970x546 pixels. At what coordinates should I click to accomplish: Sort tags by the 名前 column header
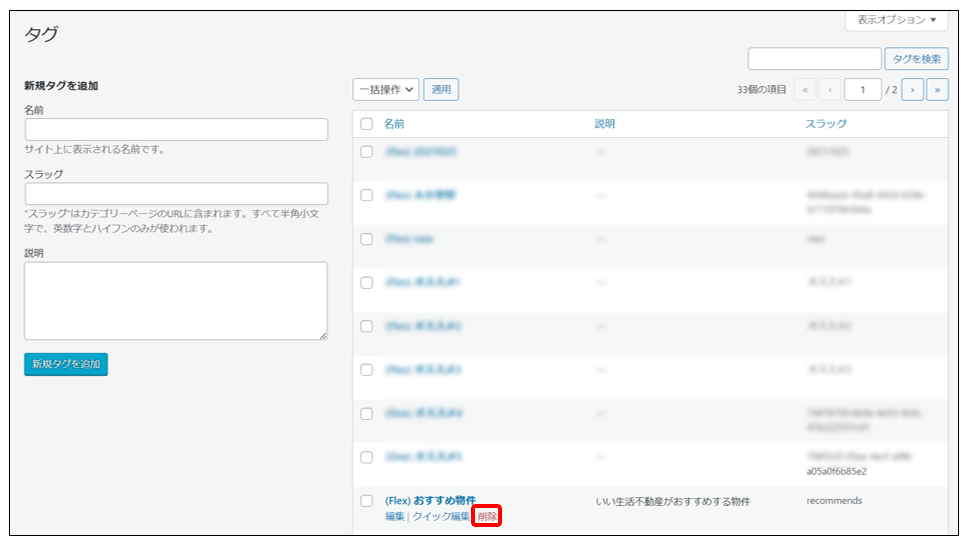(394, 124)
